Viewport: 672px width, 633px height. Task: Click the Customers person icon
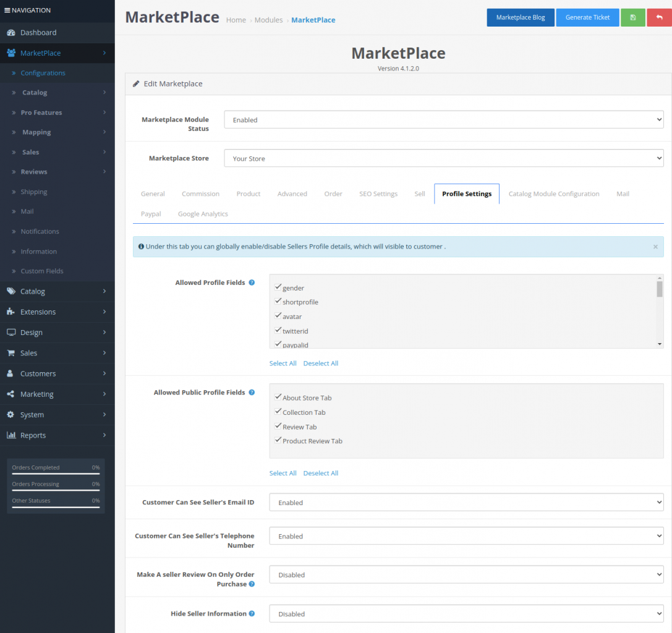(10, 373)
